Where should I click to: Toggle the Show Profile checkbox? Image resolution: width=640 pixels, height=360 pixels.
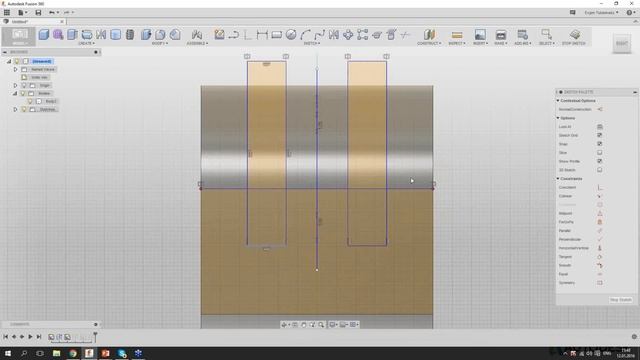coord(600,161)
